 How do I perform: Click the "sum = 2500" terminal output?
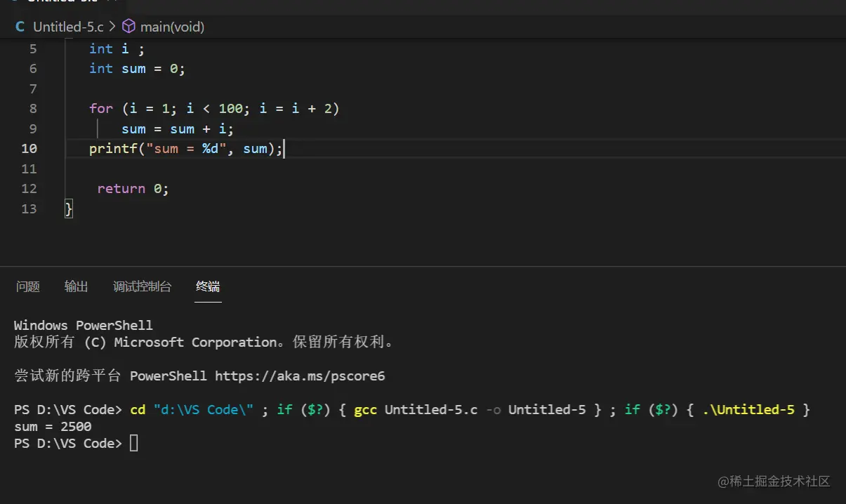tap(53, 426)
